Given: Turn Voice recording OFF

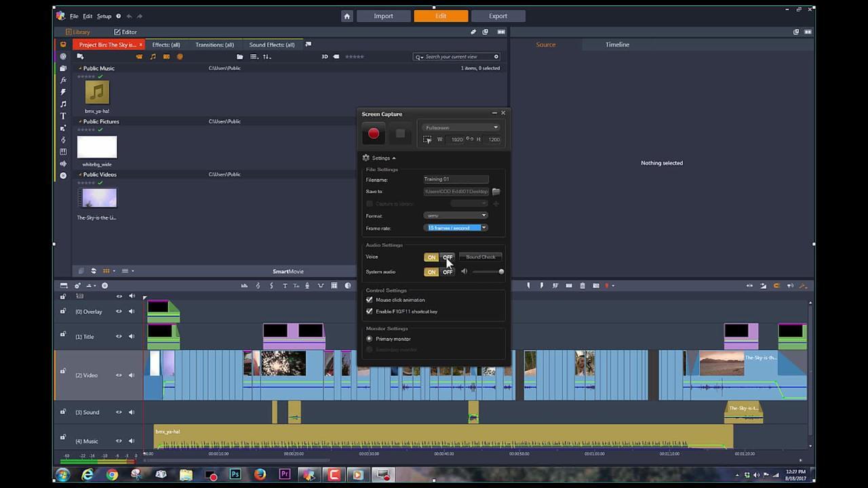Looking at the screenshot, I should point(448,258).
